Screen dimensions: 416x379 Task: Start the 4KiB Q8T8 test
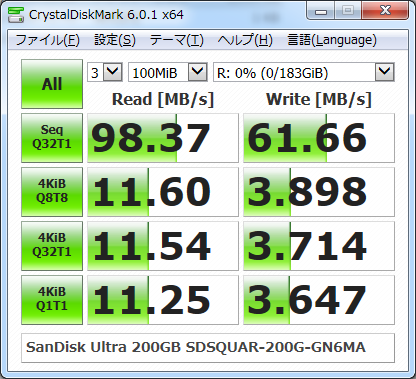52,192
